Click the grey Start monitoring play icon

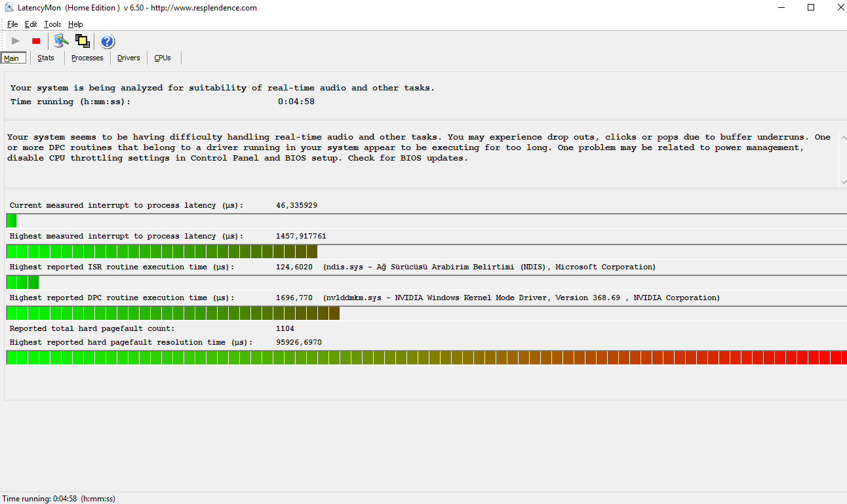(16, 41)
